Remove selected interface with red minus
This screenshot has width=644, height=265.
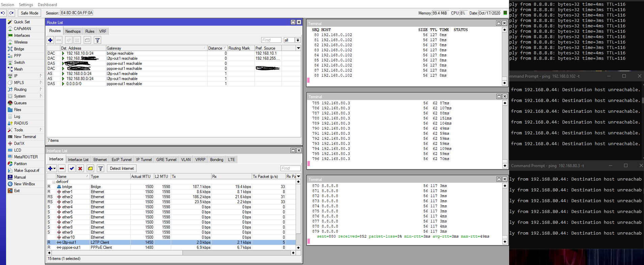[x=62, y=168]
